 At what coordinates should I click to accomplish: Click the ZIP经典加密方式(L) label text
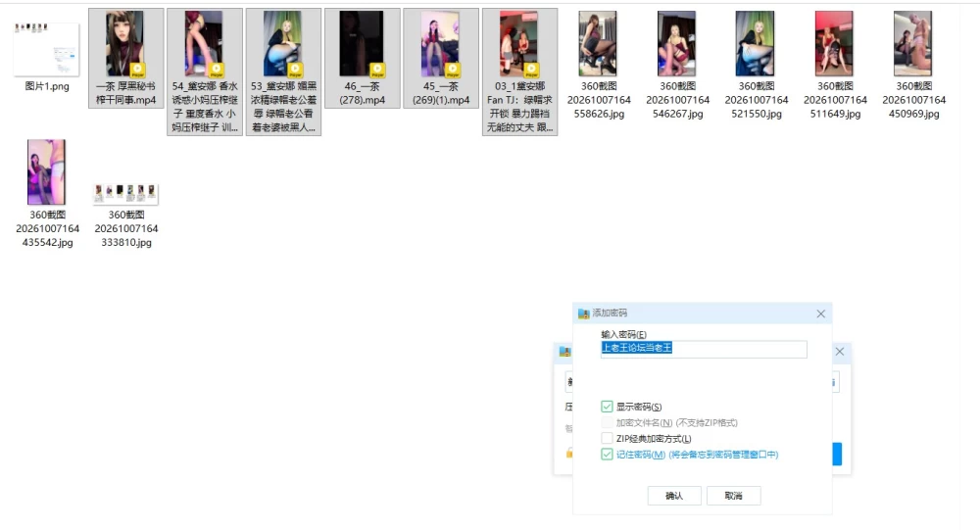[x=654, y=439]
